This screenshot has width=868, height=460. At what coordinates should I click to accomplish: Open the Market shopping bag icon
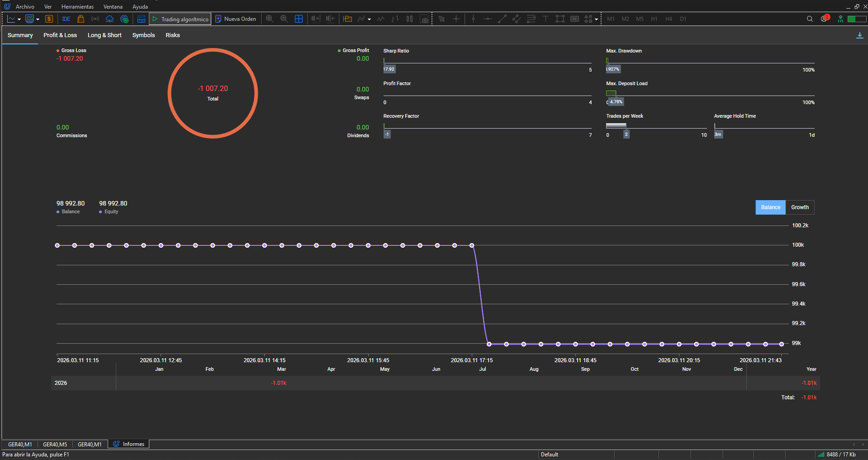pos(81,19)
